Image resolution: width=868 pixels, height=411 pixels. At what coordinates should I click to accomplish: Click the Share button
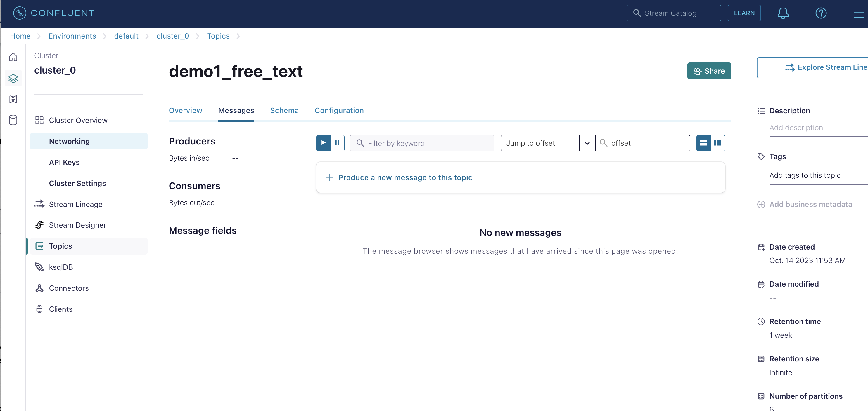tap(709, 71)
